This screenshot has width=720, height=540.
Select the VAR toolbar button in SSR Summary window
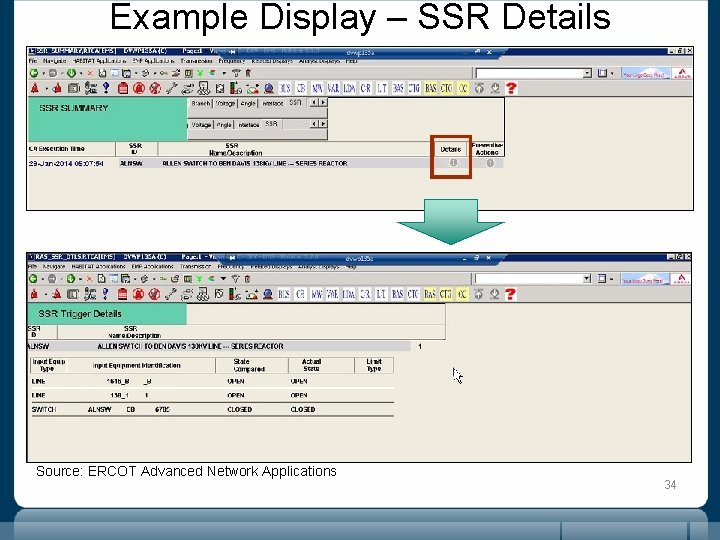point(333,88)
